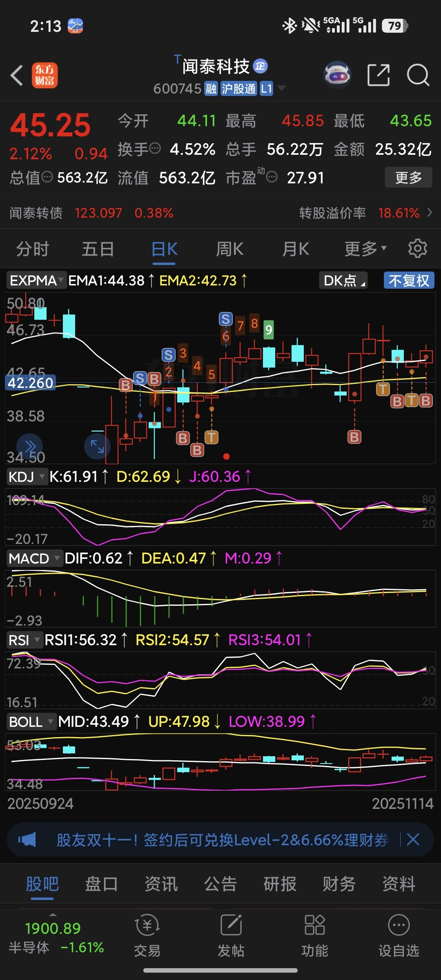The height and width of the screenshot is (980, 441).
Task: Tap the 融 margin badge
Action: click(x=211, y=89)
